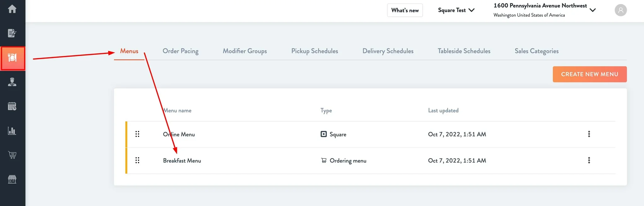Click the user profile avatar icon
The width and height of the screenshot is (644, 206).
(620, 10)
